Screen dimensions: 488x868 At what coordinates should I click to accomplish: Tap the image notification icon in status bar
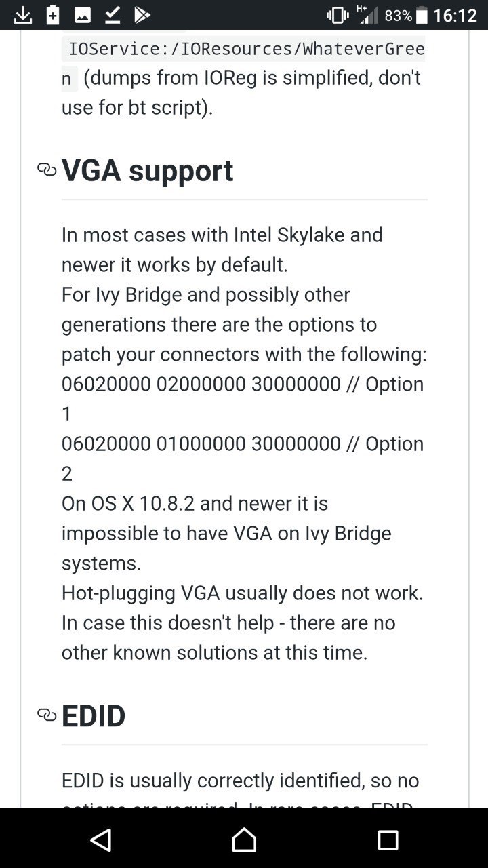pyautogui.click(x=83, y=15)
